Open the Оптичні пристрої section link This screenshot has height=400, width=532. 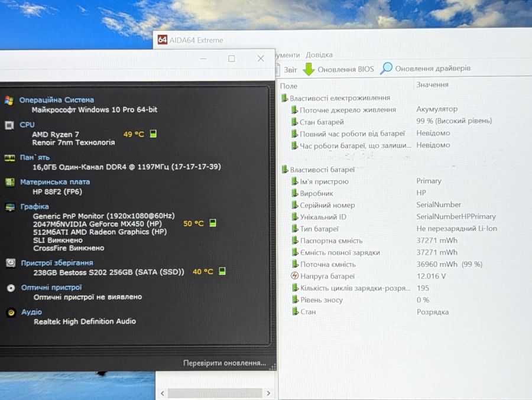coord(51,287)
